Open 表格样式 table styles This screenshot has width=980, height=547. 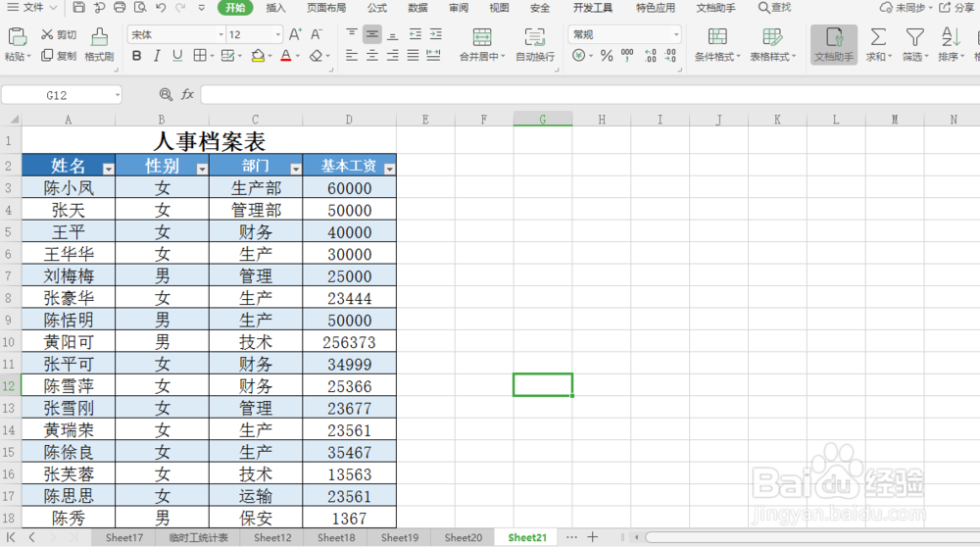coord(772,44)
